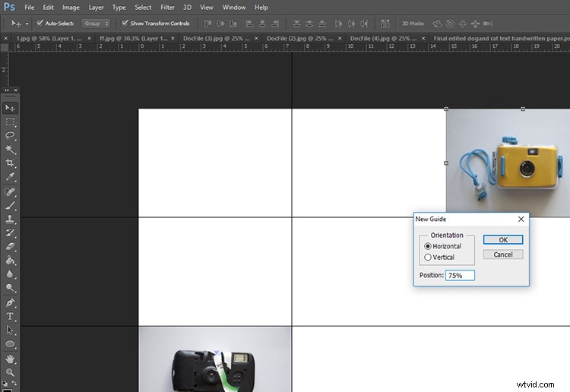Toggle the Auto-Select checkbox
The image size is (570, 392).
coord(40,24)
